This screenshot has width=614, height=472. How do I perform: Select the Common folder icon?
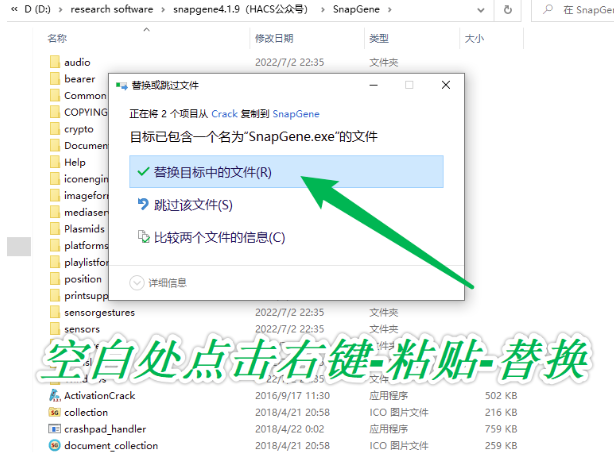pyautogui.click(x=55, y=95)
